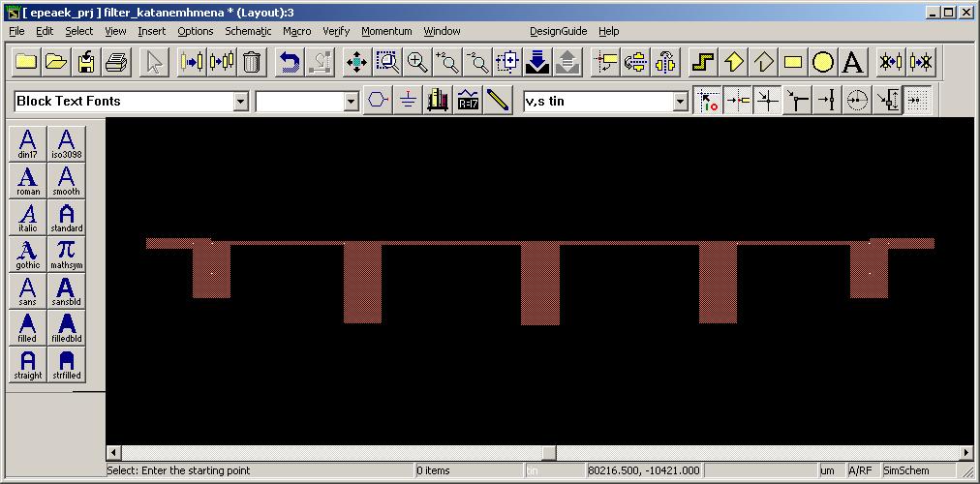
Task: Click the View All four-arrow icon
Action: pyautogui.click(x=357, y=62)
